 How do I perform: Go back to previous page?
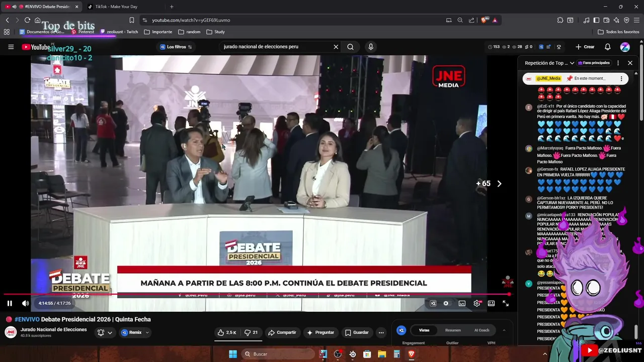point(7,20)
